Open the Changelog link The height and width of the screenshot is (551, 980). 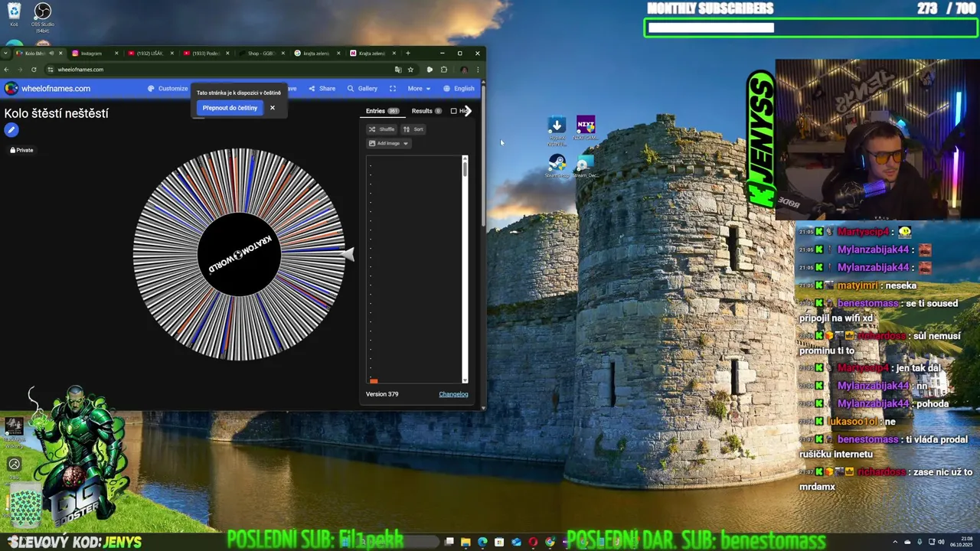453,394
